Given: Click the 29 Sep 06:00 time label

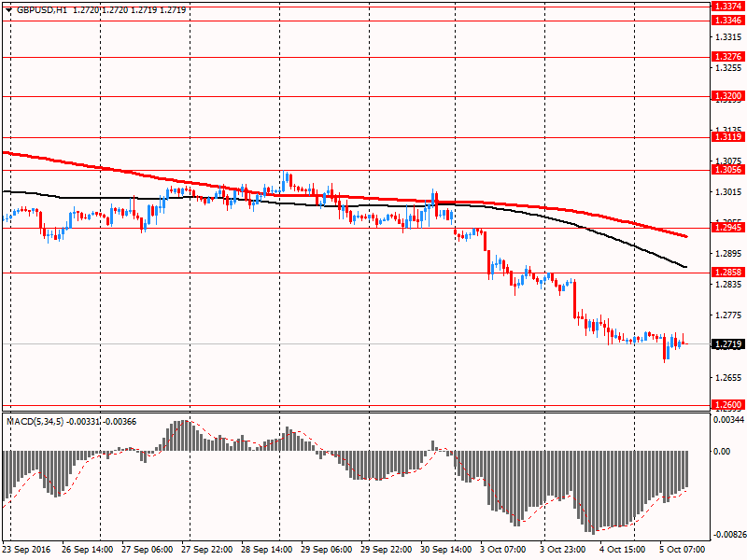Looking at the screenshot, I should tap(326, 549).
